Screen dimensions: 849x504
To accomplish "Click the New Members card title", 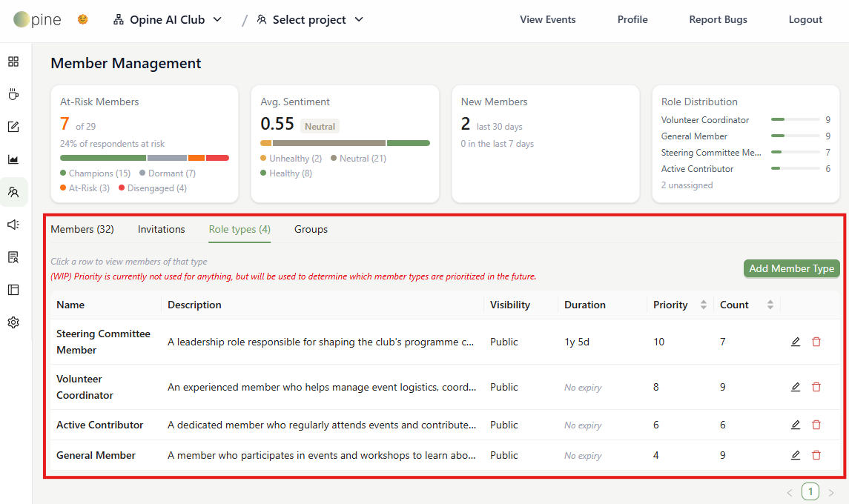I will click(494, 102).
